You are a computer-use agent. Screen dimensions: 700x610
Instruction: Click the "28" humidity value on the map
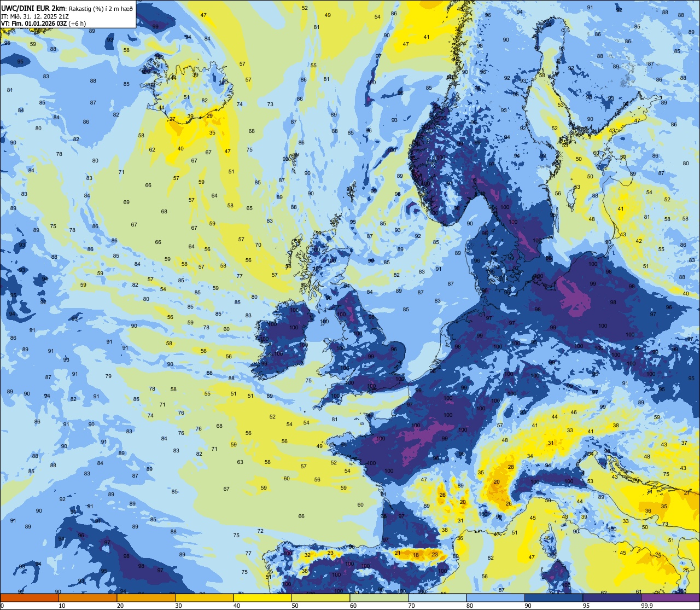pos(511,467)
